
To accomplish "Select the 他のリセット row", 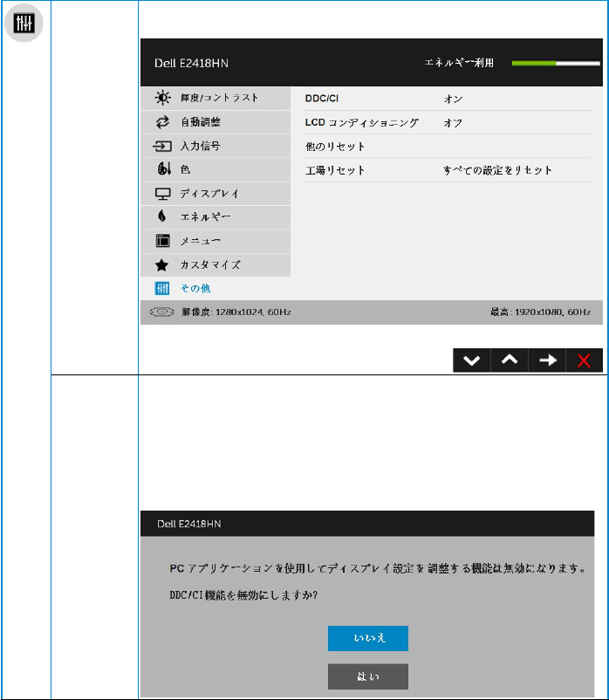I will [x=447, y=147].
